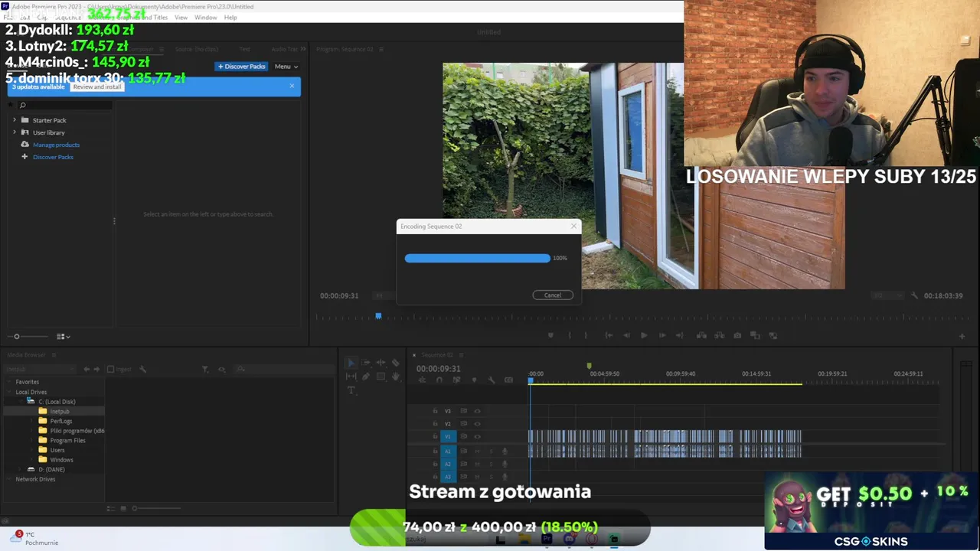
Task: Open Media Browser file type filter
Action: [x=205, y=369]
